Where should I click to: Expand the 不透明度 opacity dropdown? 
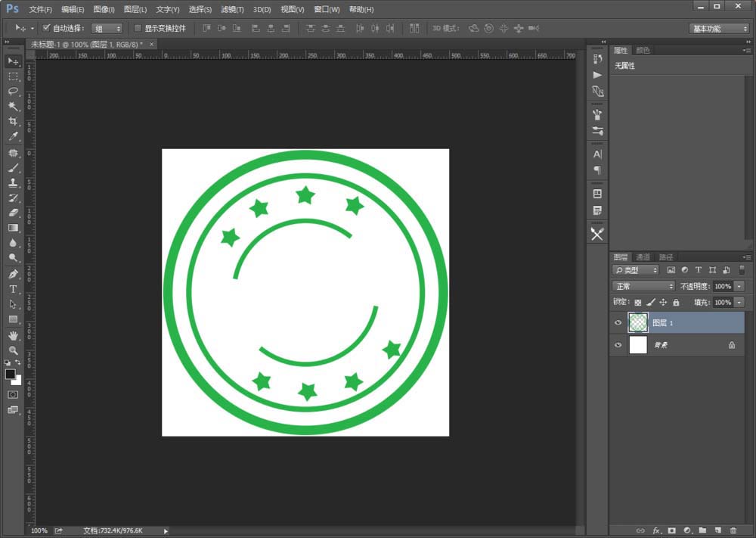click(x=739, y=285)
